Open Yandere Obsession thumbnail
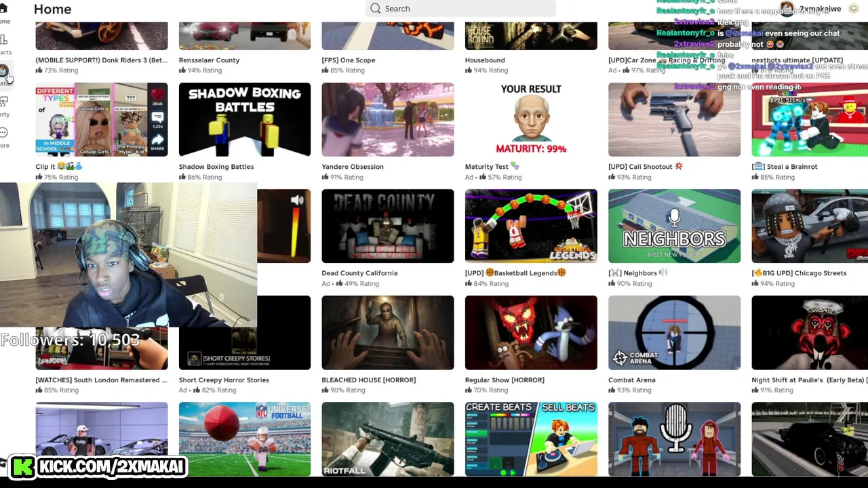 (388, 119)
